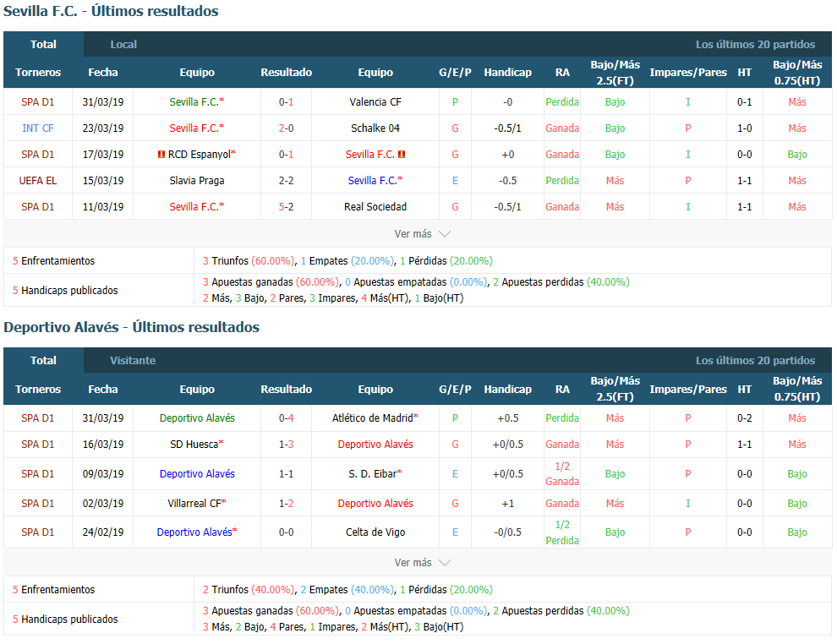Click the 2-2 result of the Slavia Praga match

tap(286, 180)
